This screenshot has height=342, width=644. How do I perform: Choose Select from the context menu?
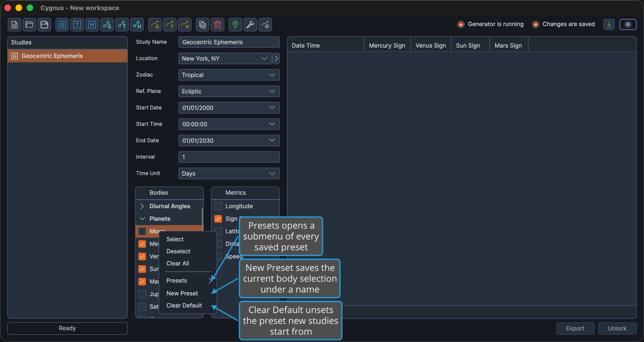coord(188,239)
